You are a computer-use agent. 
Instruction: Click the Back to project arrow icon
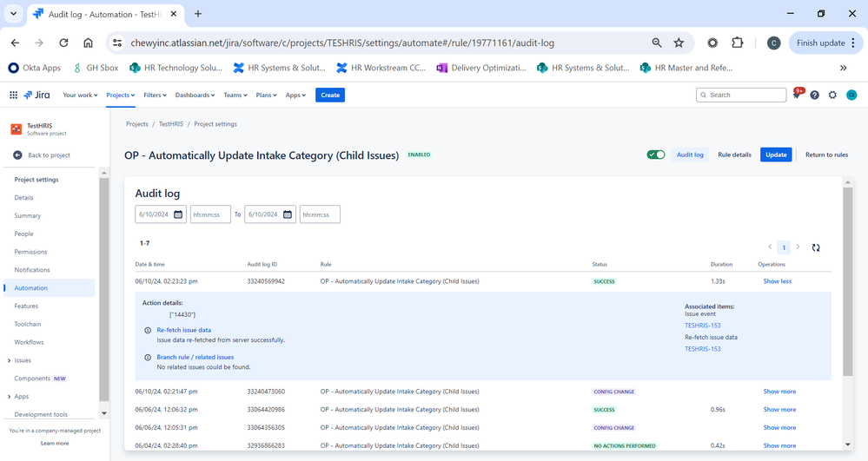17,155
